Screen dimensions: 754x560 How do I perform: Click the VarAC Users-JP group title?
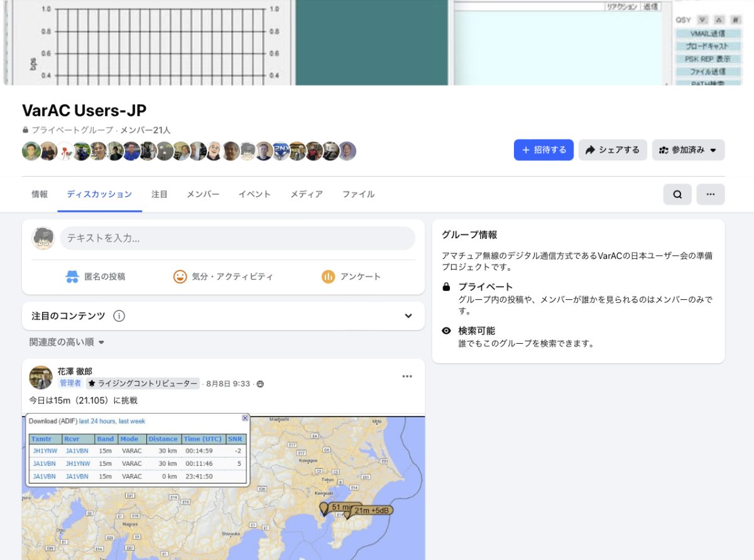point(84,111)
